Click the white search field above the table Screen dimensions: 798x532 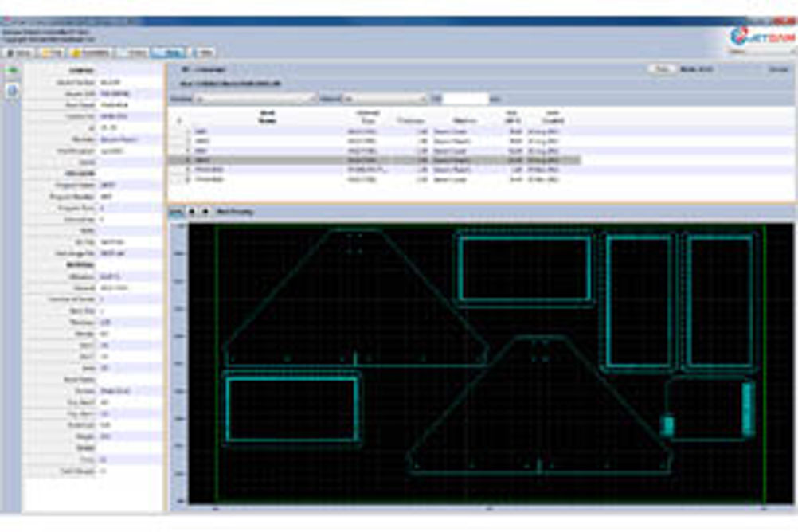[x=465, y=98]
